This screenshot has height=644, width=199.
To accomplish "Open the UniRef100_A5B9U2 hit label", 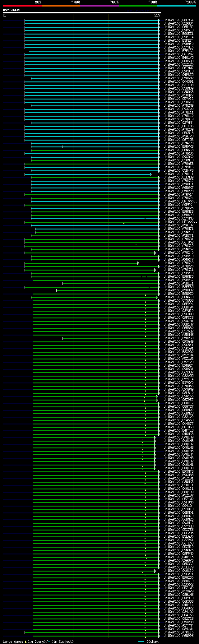I will [178, 290].
